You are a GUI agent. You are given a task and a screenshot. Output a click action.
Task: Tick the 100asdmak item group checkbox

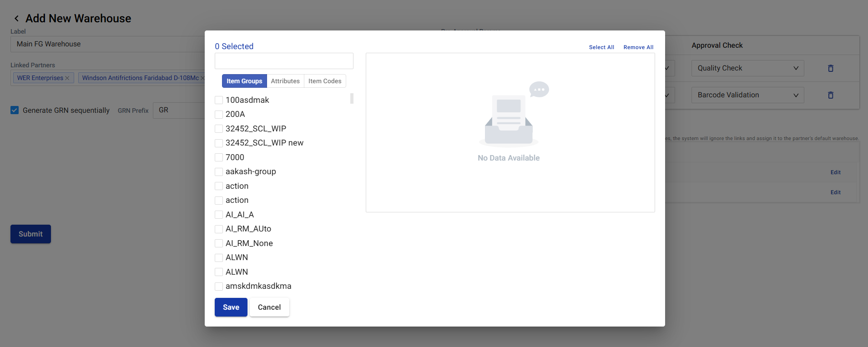click(219, 100)
